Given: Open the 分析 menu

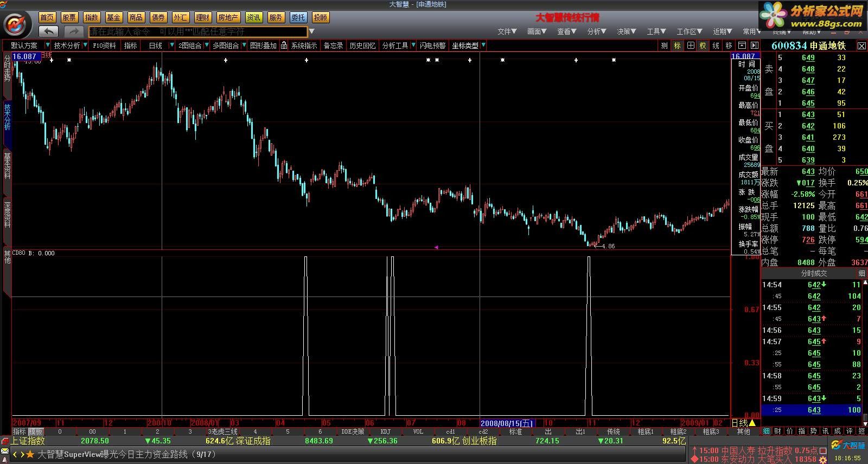Looking at the screenshot, I should click(x=596, y=31).
